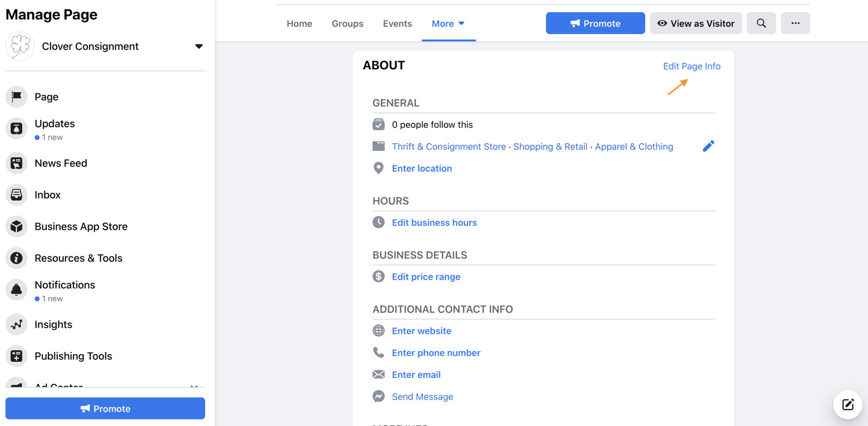Click the News Feed icon
This screenshot has height=426, width=868.
16,163
